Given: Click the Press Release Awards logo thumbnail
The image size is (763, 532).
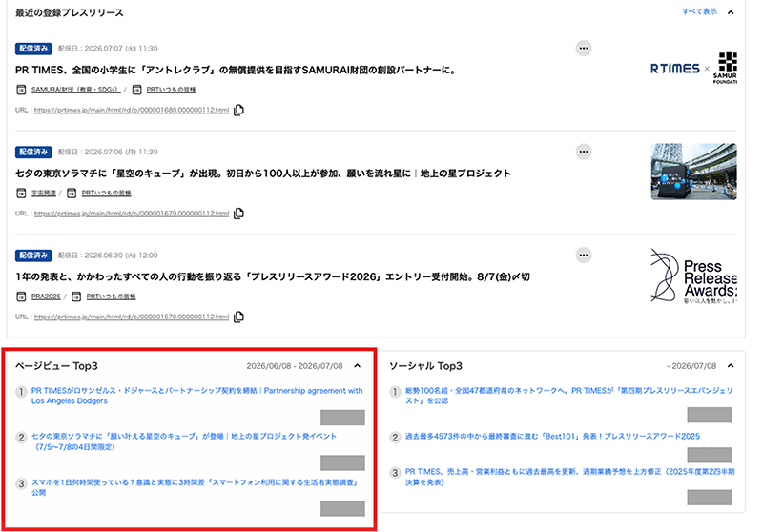Looking at the screenshot, I should (693, 276).
